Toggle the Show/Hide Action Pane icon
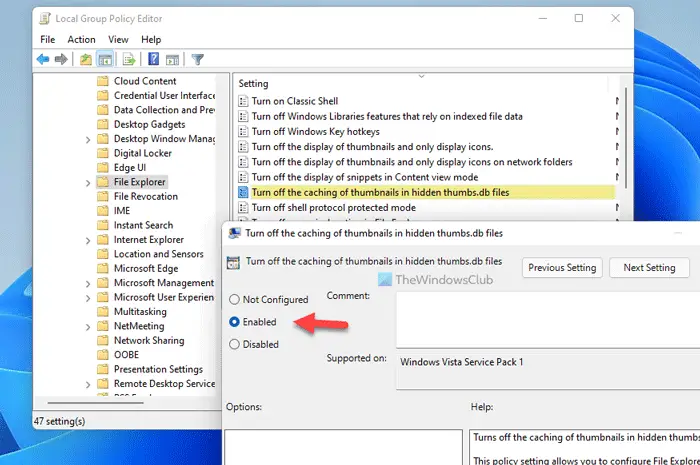Viewport: 700px width, 465px height. point(172,59)
